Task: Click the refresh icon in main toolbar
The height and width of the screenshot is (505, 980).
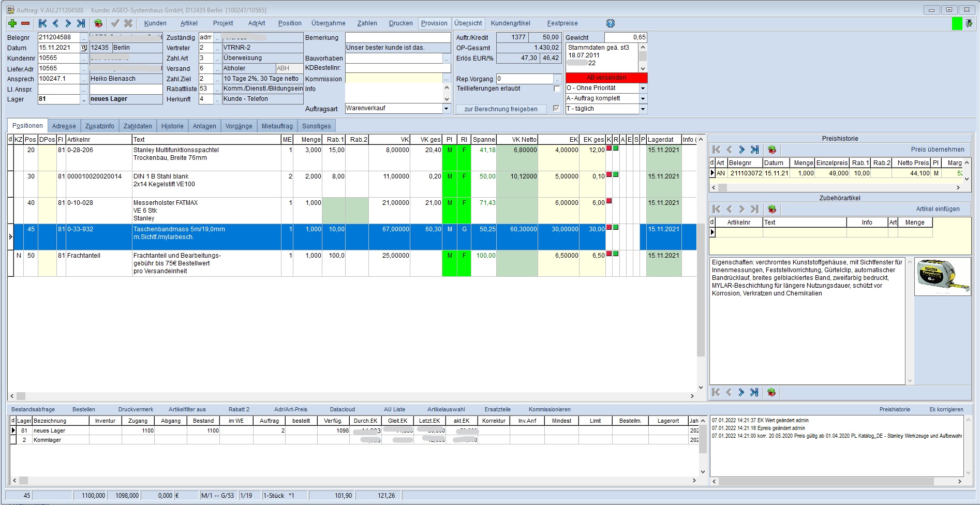Action: pyautogui.click(x=98, y=23)
